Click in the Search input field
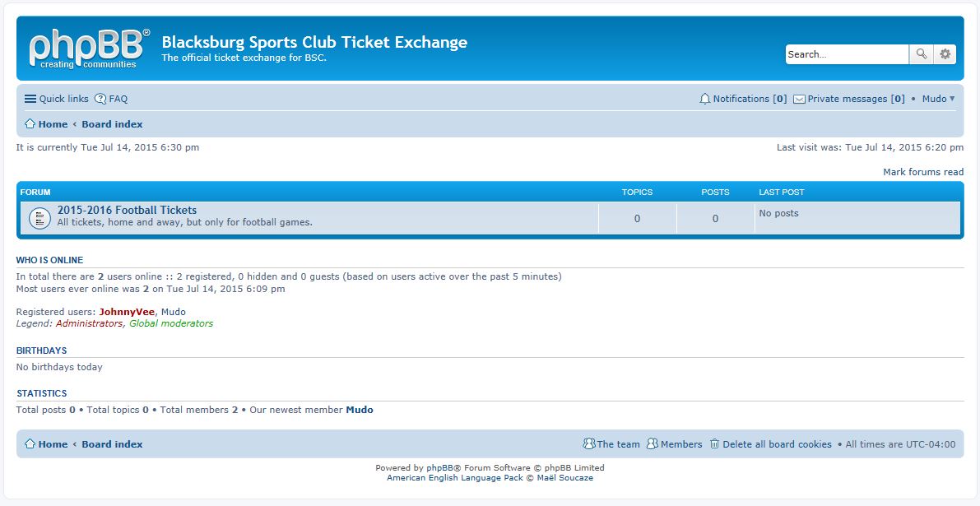This screenshot has width=980, height=506. (847, 54)
